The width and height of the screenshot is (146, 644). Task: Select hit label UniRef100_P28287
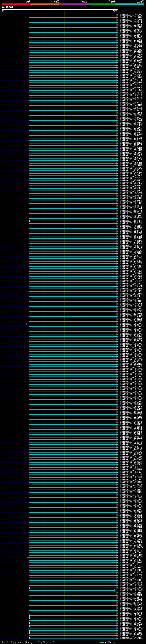pyautogui.click(x=131, y=58)
